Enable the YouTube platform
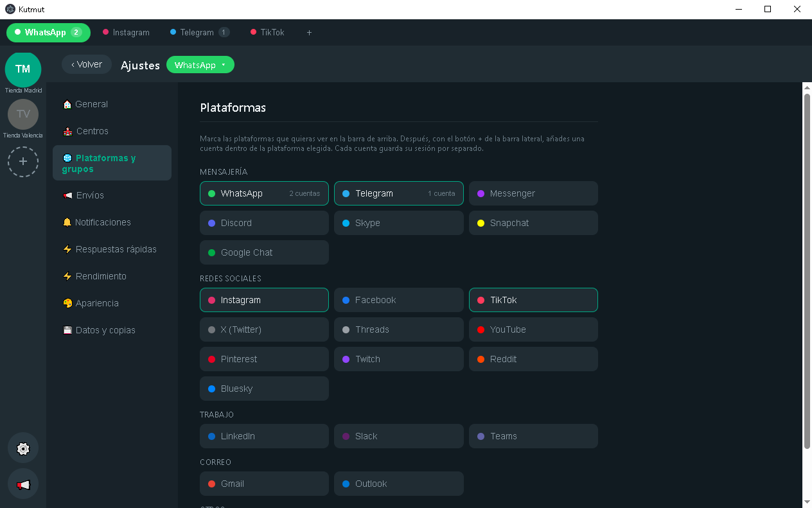Image resolution: width=812 pixels, height=508 pixels. point(533,329)
